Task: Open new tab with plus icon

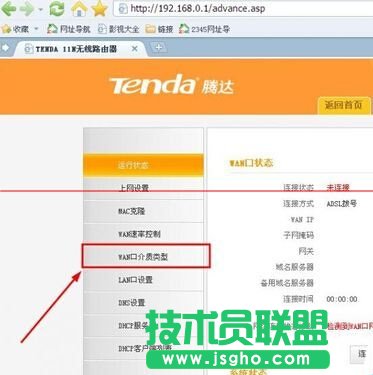Action: (158, 48)
